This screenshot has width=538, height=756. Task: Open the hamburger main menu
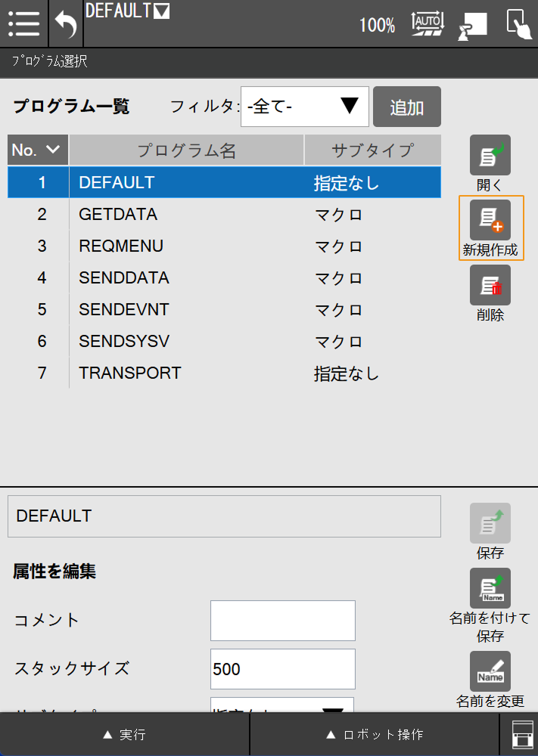24,24
